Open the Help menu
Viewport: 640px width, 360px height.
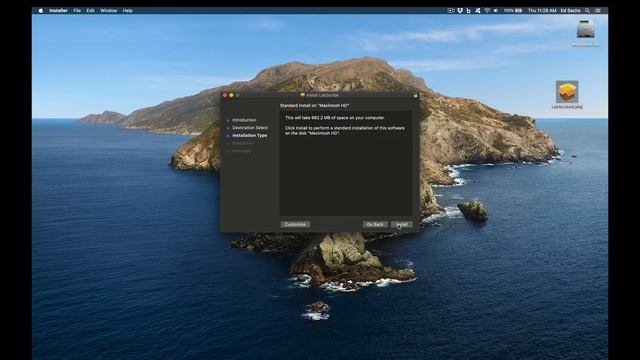[128, 11]
